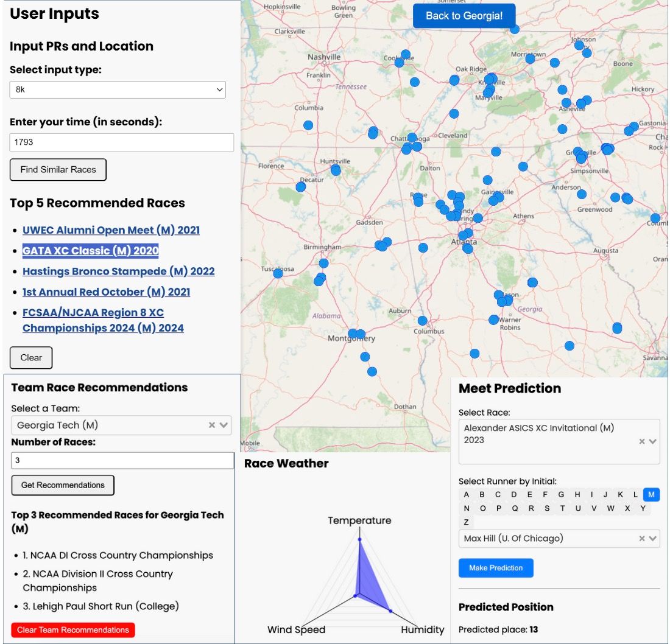Expand the Select Race dropdown arrow
This screenshot has width=670, height=644.
pyautogui.click(x=652, y=441)
